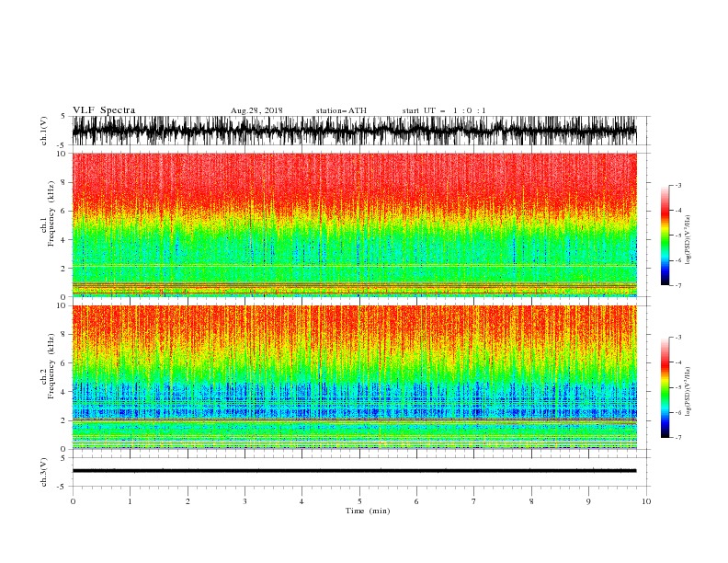Click the "2" tick on the Time axis
Image resolution: width=728 pixels, height=563 pixels.
[188, 501]
